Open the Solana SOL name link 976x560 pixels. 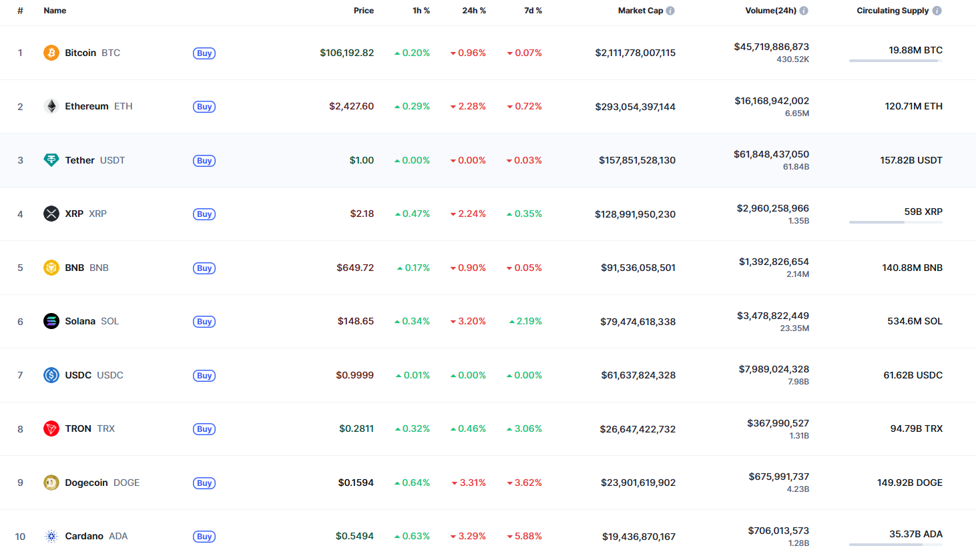[x=92, y=321]
